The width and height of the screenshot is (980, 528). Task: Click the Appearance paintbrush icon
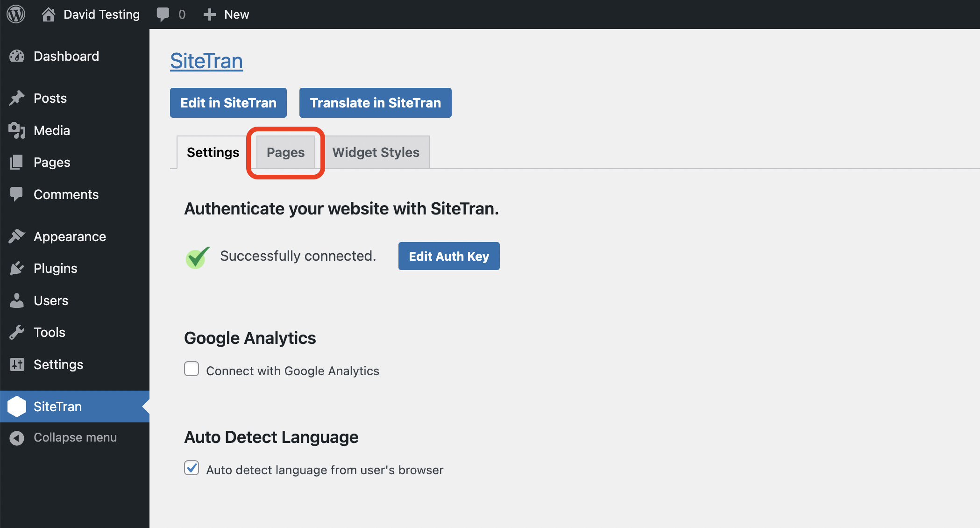17,236
